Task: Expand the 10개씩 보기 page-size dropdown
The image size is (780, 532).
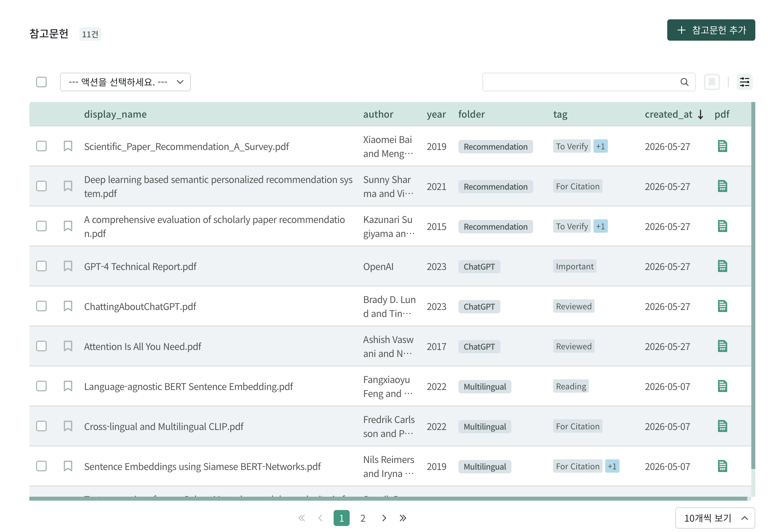Action: pyautogui.click(x=715, y=518)
